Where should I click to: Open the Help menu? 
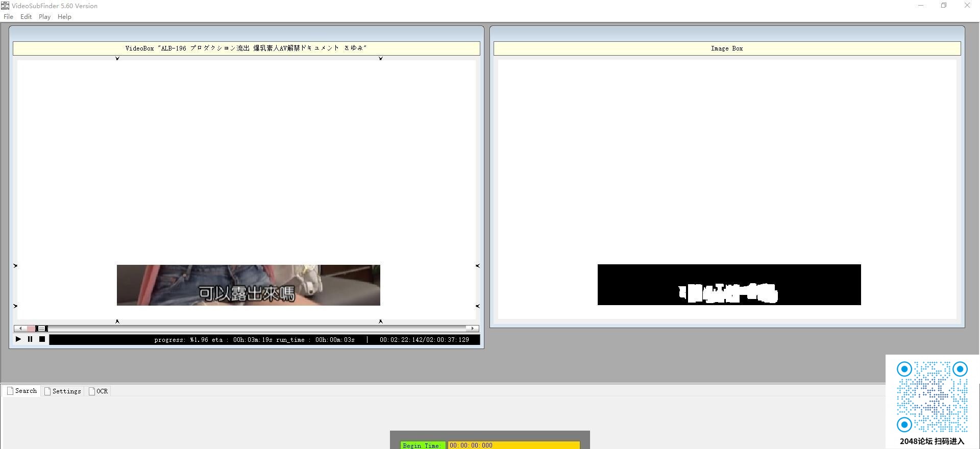point(64,17)
